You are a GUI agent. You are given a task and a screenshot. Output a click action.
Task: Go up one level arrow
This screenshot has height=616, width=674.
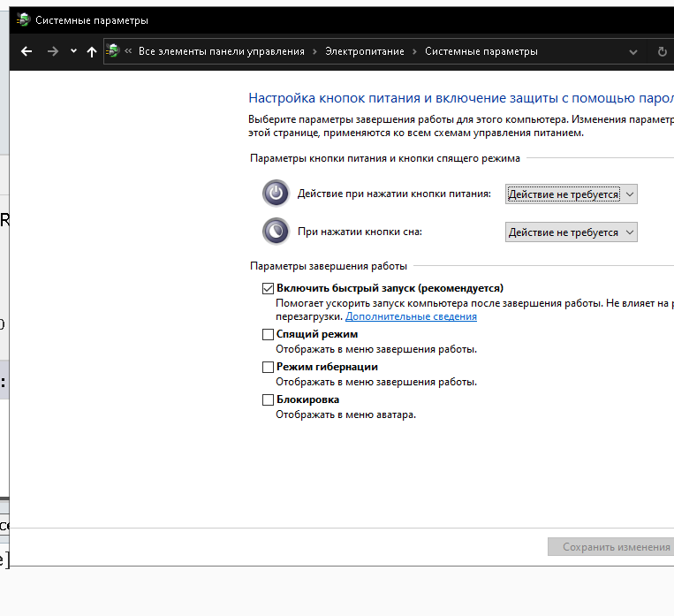91,52
